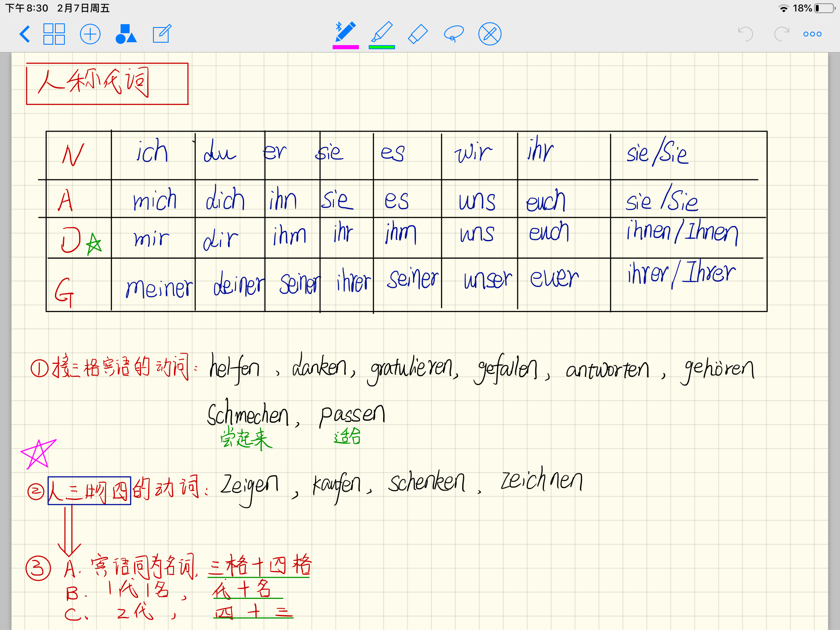This screenshot has height=630, width=840.
Task: Tap the handwritten word helfen
Action: (235, 368)
